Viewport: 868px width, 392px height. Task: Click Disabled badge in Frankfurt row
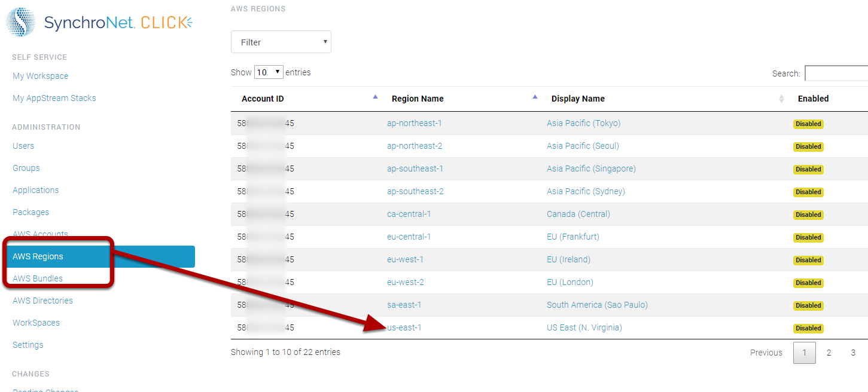[808, 237]
